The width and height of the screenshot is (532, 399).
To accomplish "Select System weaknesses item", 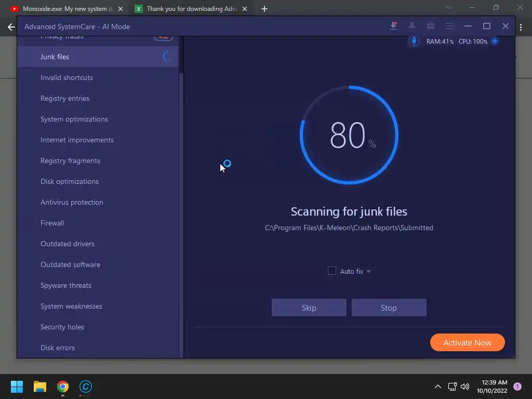I will pos(98,306).
